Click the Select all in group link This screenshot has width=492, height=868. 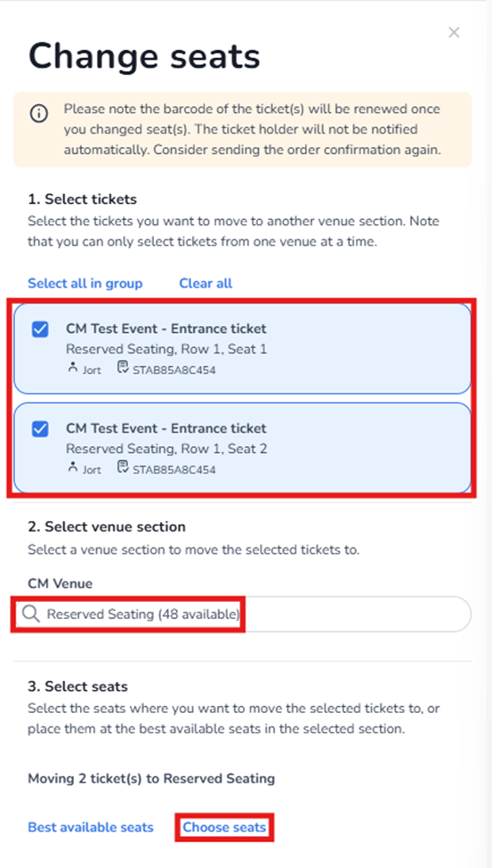pos(85,283)
